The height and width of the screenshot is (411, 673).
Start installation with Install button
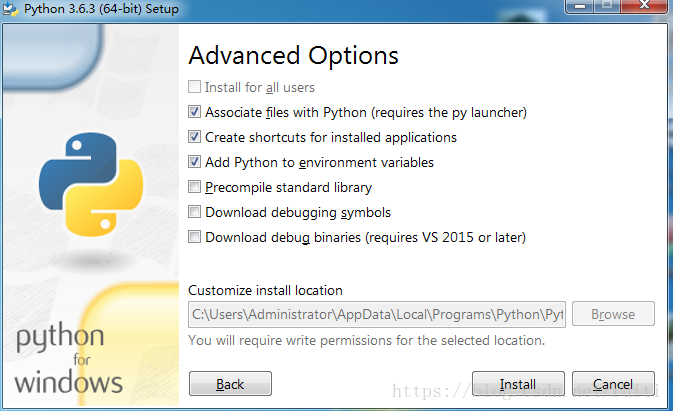(x=518, y=384)
